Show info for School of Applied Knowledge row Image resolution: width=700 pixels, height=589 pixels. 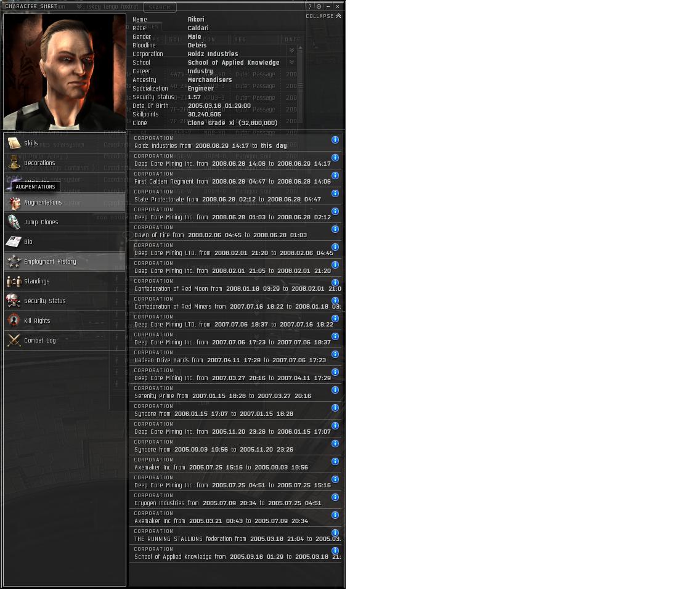[x=335, y=551]
